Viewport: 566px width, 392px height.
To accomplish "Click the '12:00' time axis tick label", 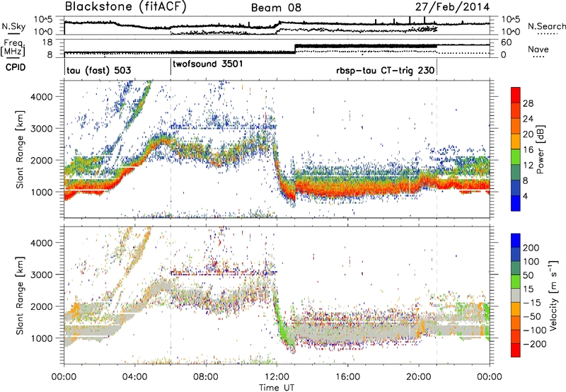I will [277, 377].
